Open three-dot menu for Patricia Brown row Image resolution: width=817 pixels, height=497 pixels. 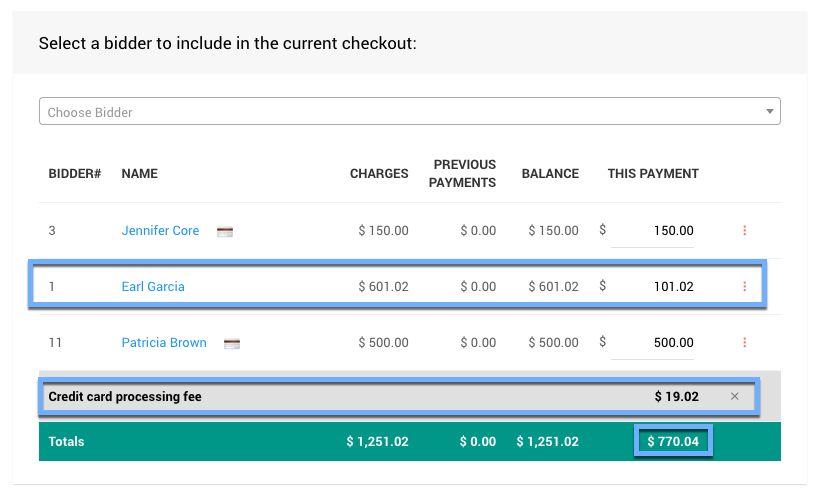[744, 343]
